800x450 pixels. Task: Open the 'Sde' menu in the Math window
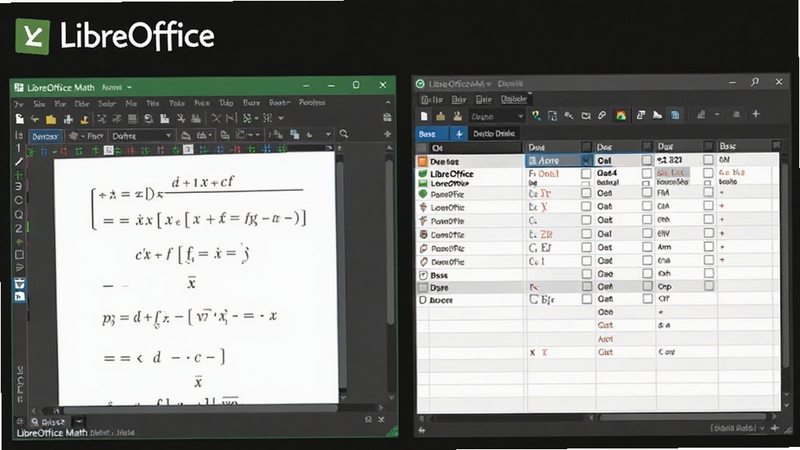pos(39,104)
